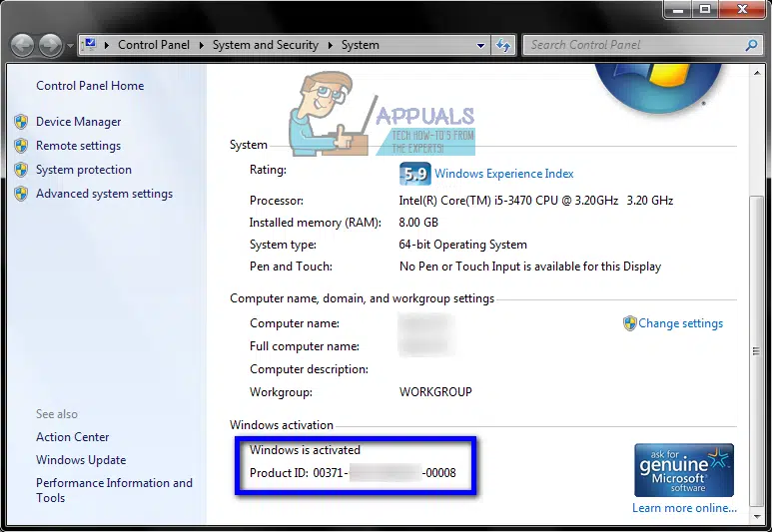Click the Forward navigation arrow button
Screen dimensions: 772x532
point(50,45)
